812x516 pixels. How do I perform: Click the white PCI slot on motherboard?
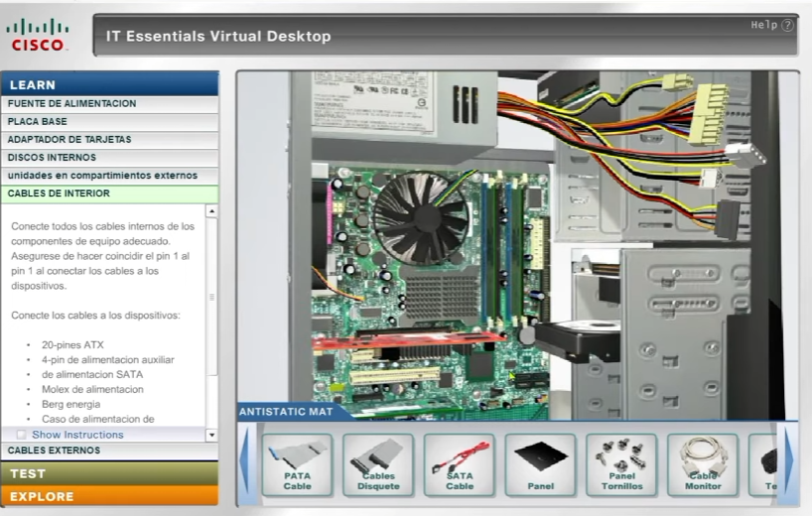[395, 376]
